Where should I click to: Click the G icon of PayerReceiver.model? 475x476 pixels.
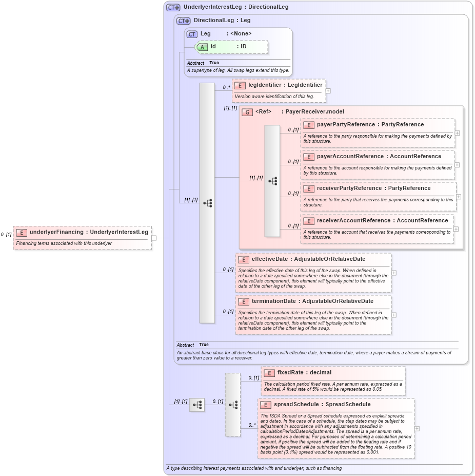pyautogui.click(x=247, y=112)
